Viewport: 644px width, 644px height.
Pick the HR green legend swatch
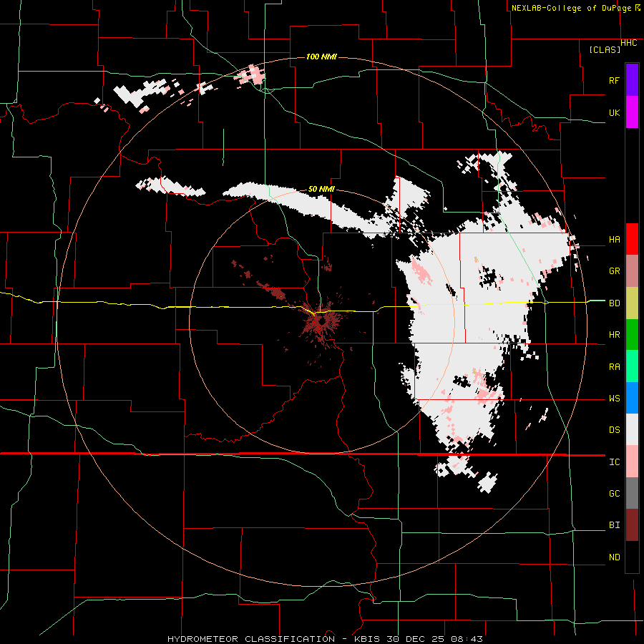click(x=632, y=335)
